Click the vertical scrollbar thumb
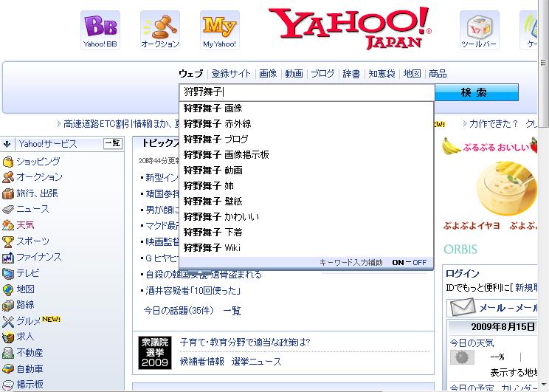 click(x=543, y=63)
